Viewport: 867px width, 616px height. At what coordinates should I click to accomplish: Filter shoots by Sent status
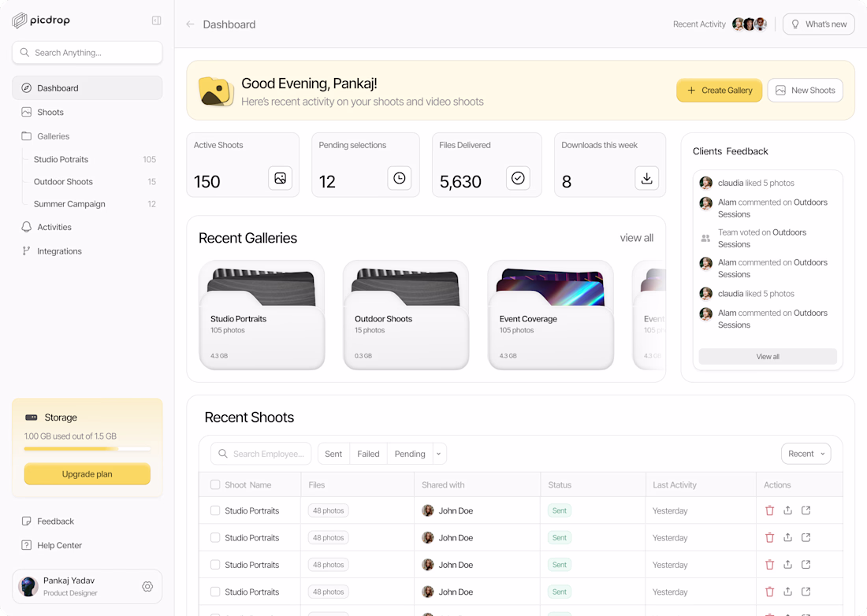point(333,455)
